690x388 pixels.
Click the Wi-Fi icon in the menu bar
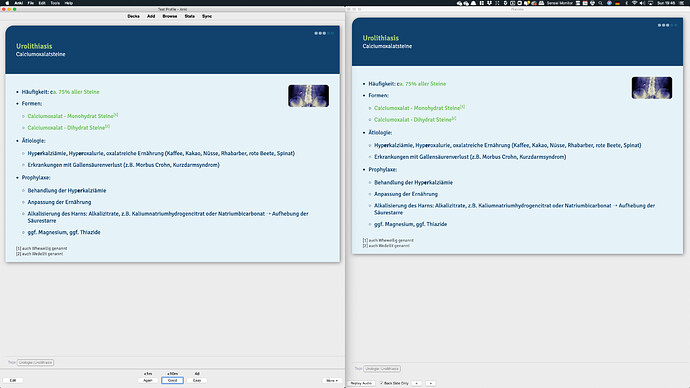634,3
